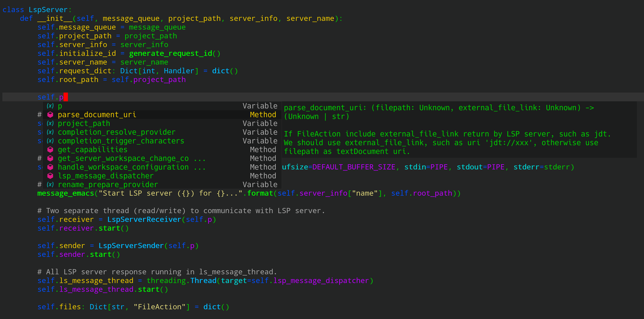Click the method icon next to lsp_message_dispatcher
Viewport: 644px width, 319px height.
pos(50,176)
